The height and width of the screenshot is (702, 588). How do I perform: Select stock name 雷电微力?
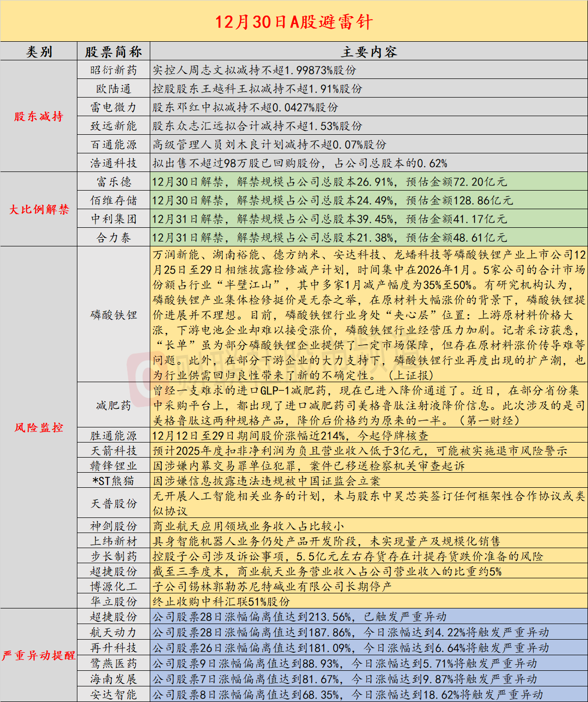[114, 108]
